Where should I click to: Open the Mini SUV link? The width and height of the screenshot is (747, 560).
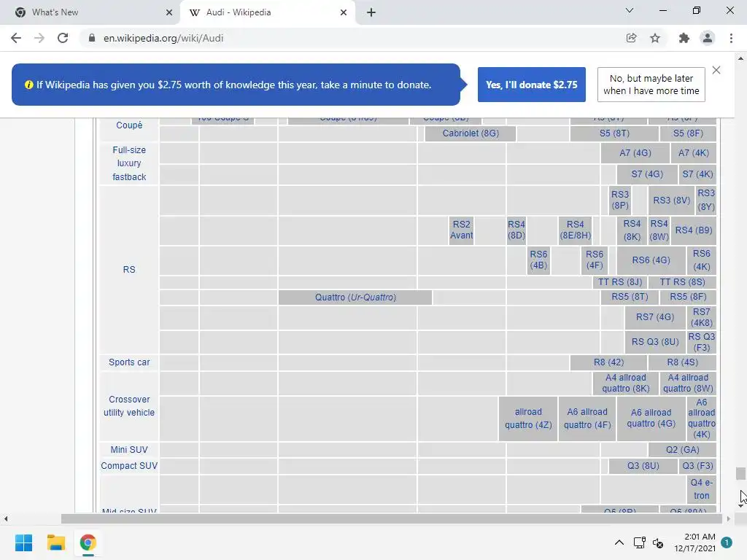(129, 449)
